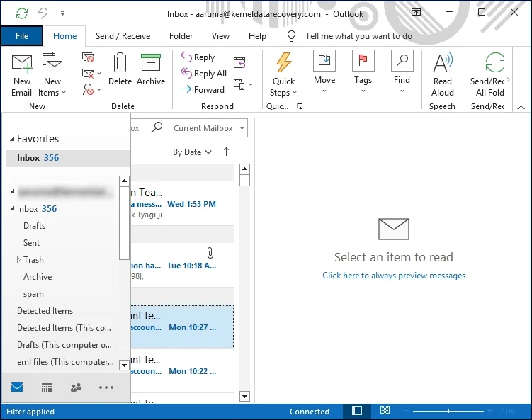Collapse the Favorites section

click(12, 139)
